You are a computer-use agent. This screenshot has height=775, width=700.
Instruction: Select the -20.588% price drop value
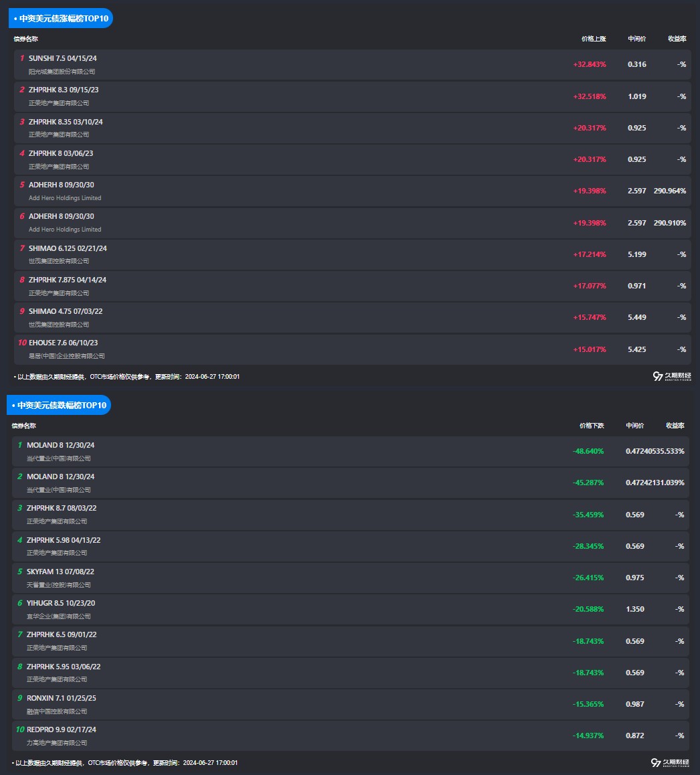pyautogui.click(x=588, y=610)
